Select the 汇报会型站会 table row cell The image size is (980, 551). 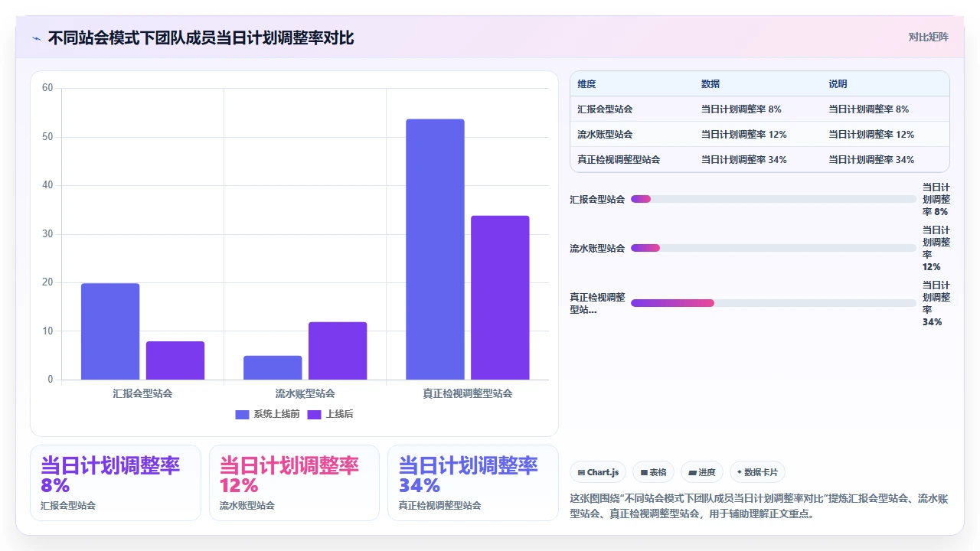(605, 109)
